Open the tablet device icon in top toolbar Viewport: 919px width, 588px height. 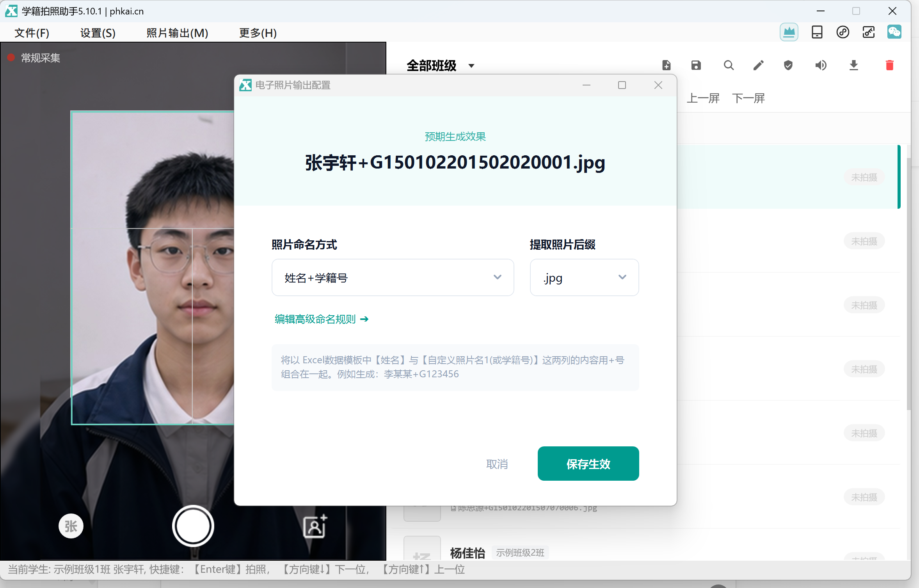pos(817,32)
